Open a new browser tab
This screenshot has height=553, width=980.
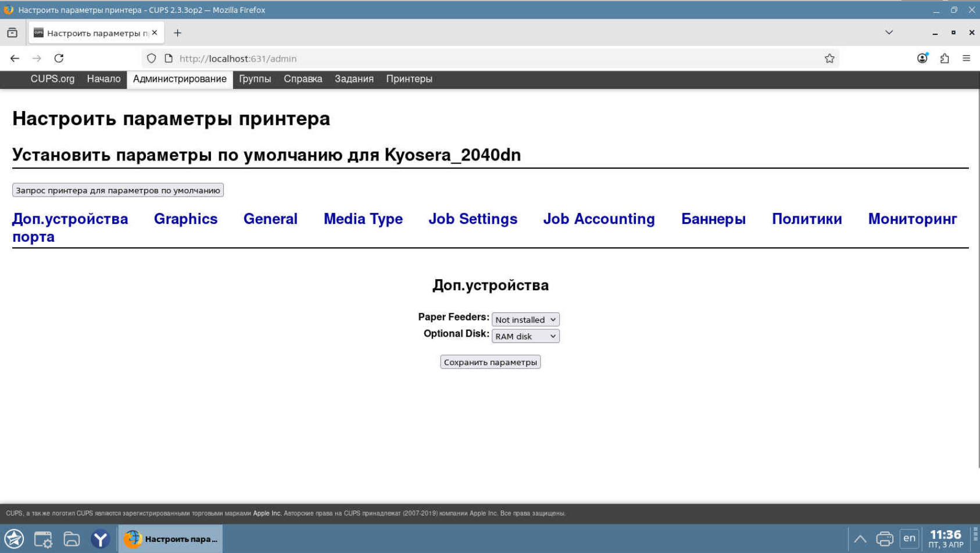coord(177,33)
